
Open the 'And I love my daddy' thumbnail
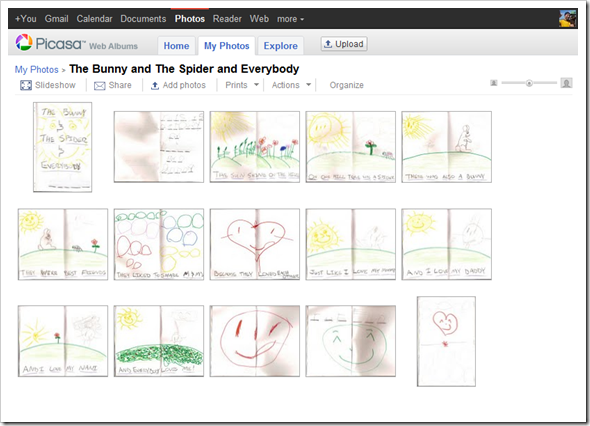pyautogui.click(x=447, y=244)
